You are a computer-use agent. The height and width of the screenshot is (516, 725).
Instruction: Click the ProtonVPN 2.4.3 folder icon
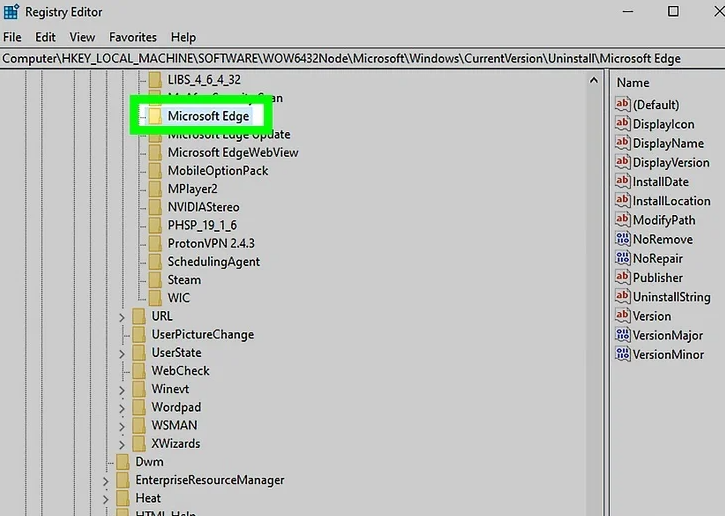click(155, 243)
